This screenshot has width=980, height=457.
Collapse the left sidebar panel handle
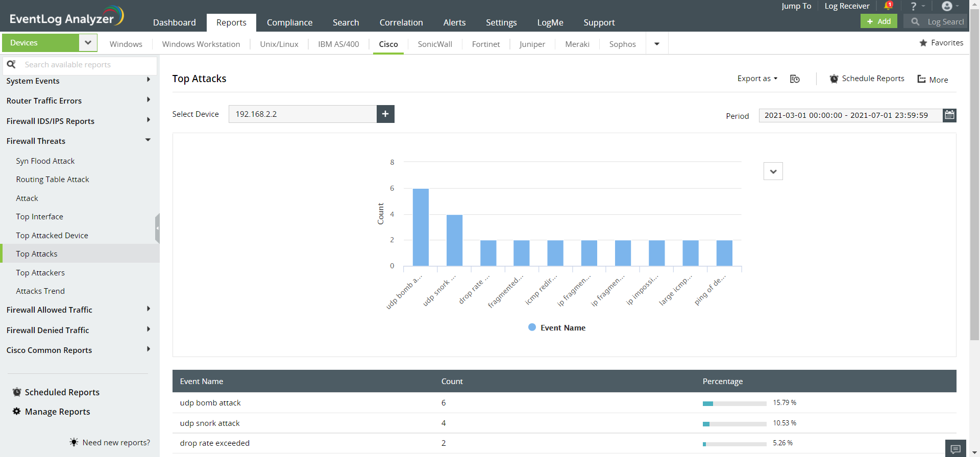(x=157, y=228)
